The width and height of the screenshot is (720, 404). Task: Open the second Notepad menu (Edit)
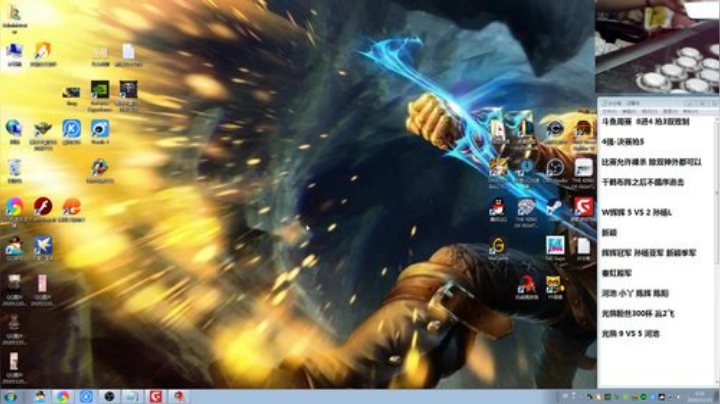pos(630,112)
